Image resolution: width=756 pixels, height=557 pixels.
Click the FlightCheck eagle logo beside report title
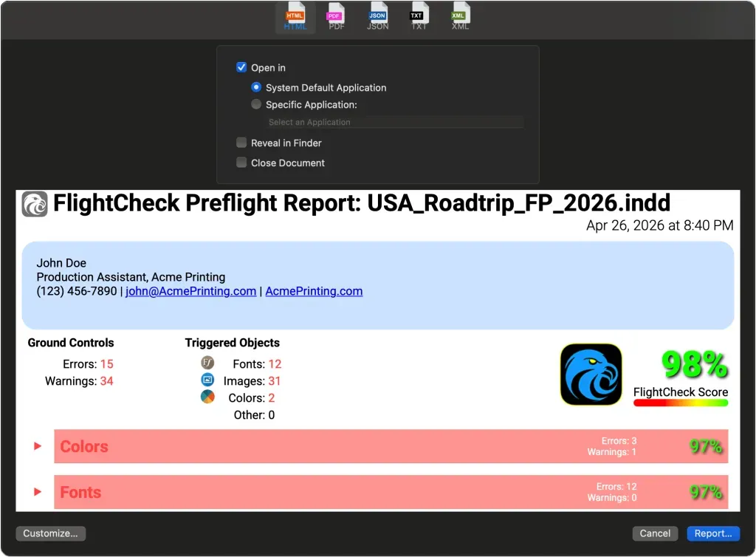(x=35, y=204)
